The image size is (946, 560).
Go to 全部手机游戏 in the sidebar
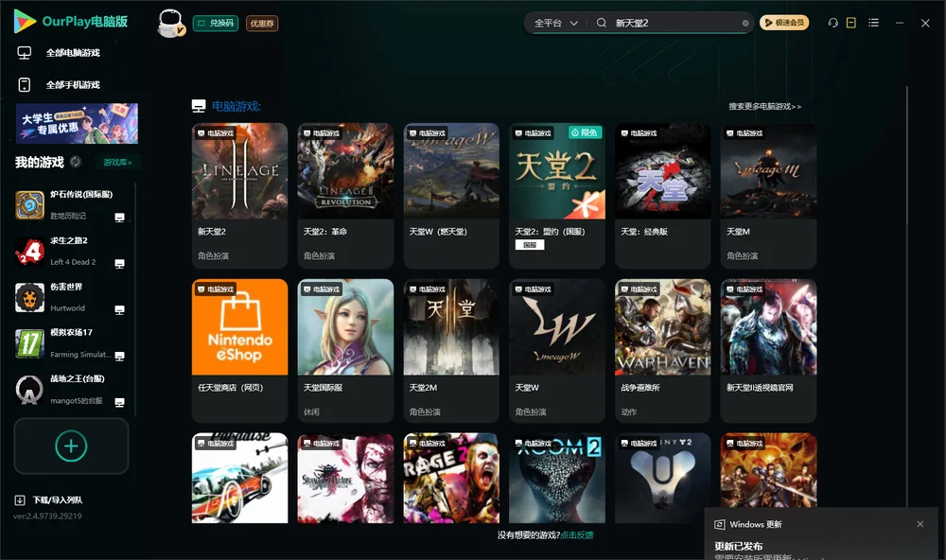tap(73, 84)
